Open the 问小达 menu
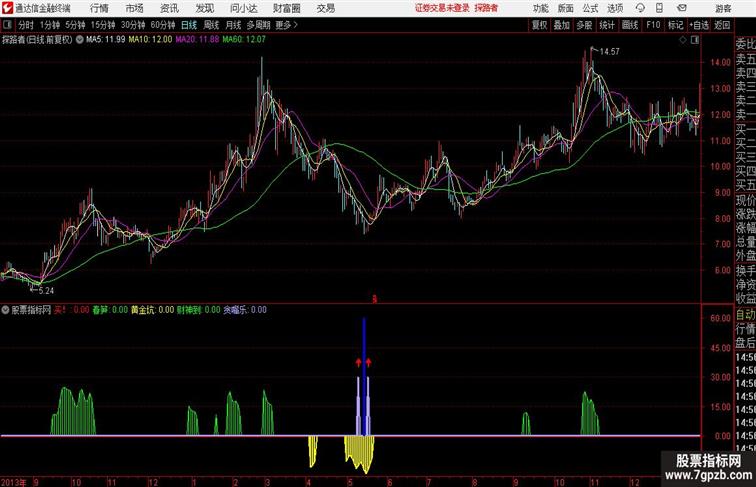756x487 pixels. pos(243,8)
